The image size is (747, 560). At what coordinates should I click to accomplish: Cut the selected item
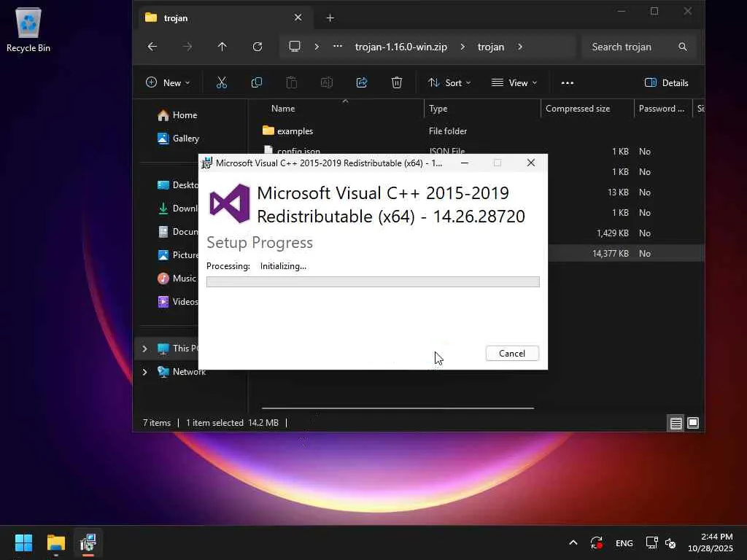[222, 83]
